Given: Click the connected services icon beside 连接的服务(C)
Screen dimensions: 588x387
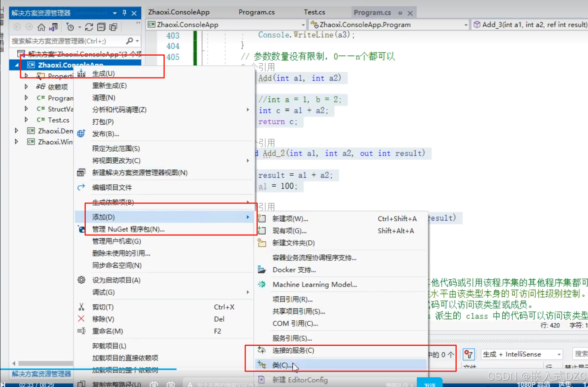Looking at the screenshot, I should click(x=262, y=350).
